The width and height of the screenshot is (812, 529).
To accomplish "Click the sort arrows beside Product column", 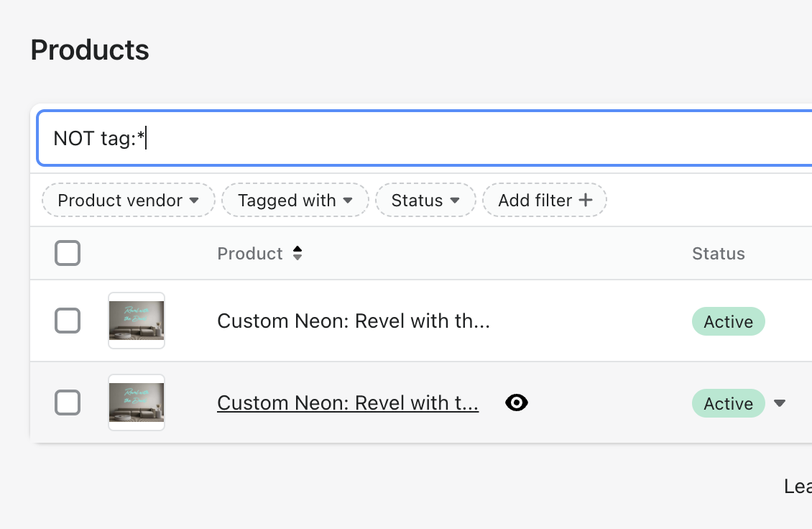I will coord(297,254).
